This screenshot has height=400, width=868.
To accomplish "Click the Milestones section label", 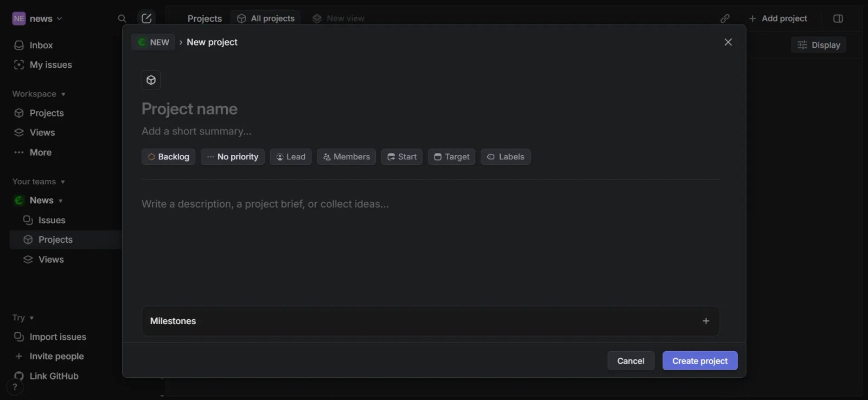I will point(173,321).
